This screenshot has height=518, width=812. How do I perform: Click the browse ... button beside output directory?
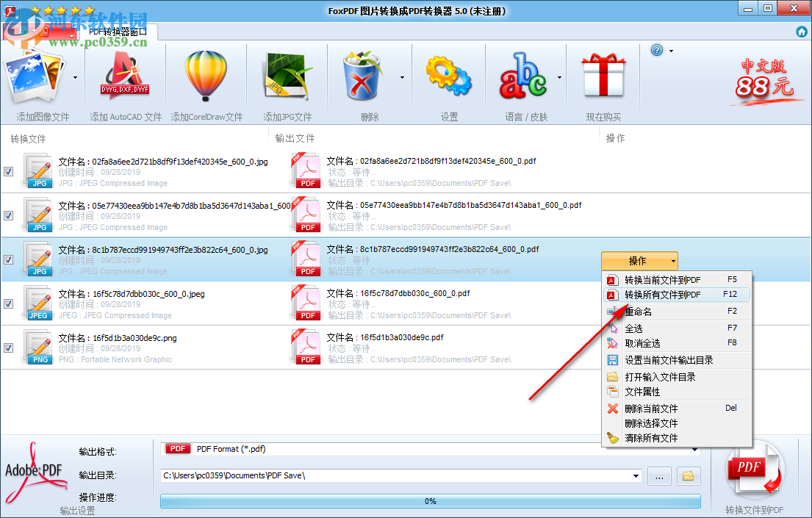click(x=658, y=475)
